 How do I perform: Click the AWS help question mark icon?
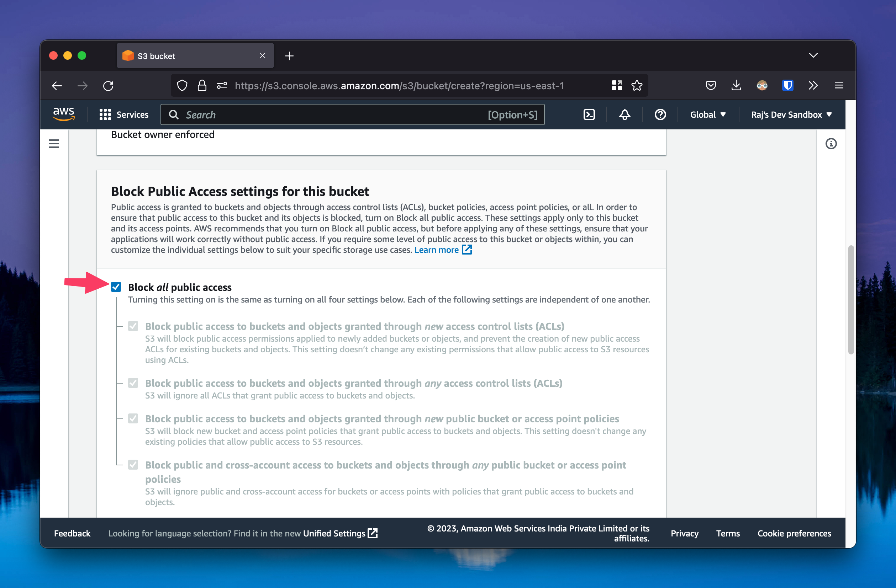click(x=660, y=115)
